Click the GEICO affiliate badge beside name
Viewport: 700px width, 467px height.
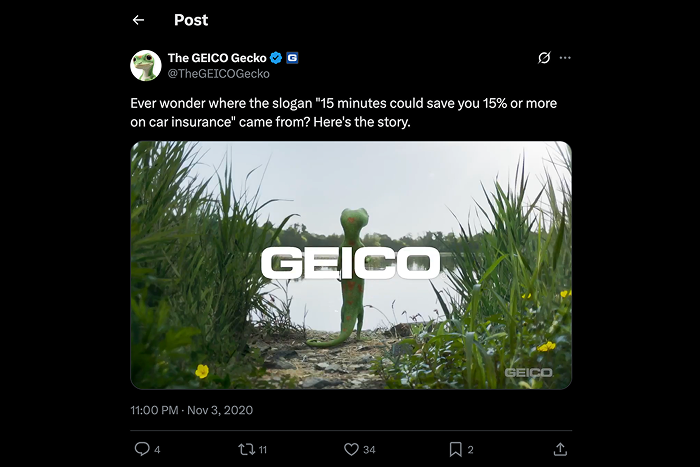[292, 58]
